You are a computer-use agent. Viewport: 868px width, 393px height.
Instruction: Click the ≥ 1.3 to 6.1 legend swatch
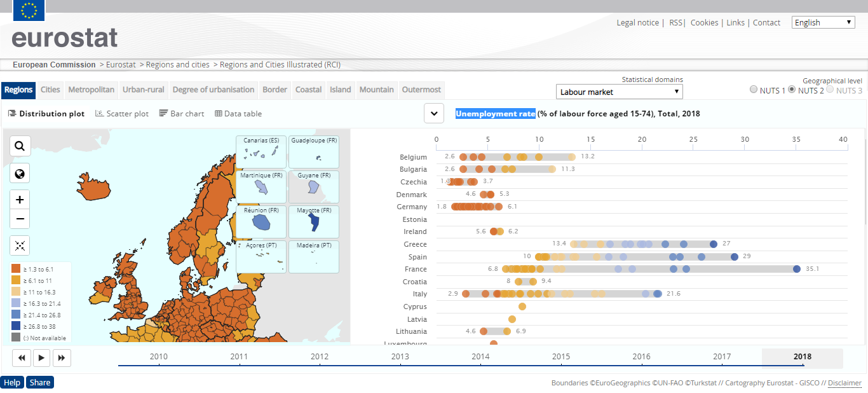click(16, 269)
